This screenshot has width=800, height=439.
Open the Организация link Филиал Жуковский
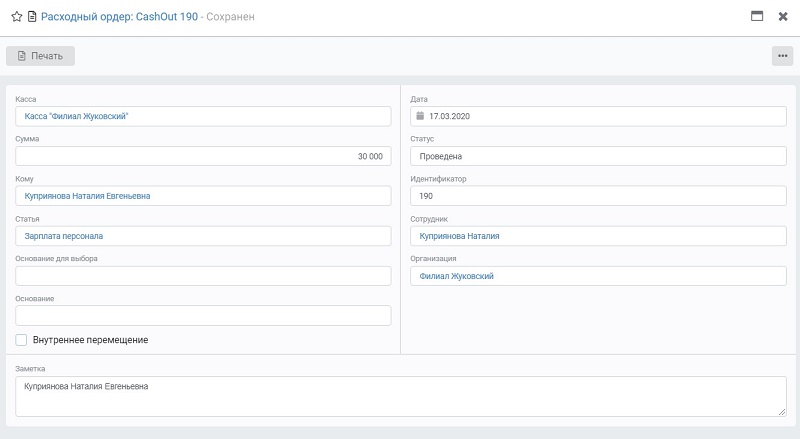pyautogui.click(x=457, y=276)
